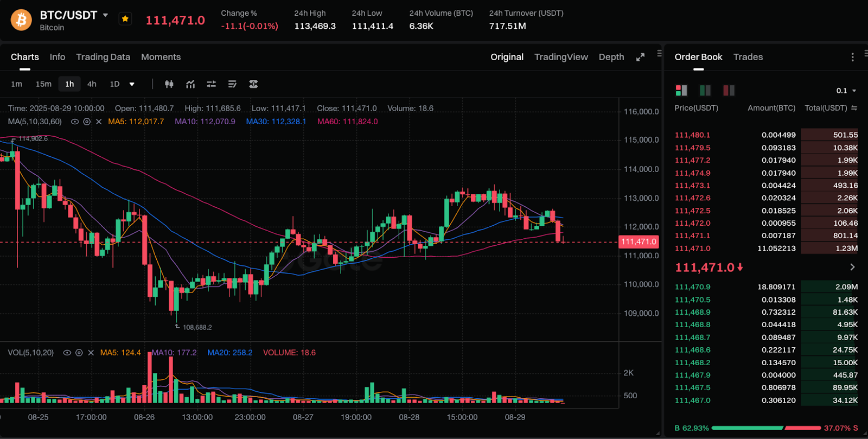Select the 1D timeframe
Image resolution: width=868 pixels, height=439 pixels.
point(114,84)
